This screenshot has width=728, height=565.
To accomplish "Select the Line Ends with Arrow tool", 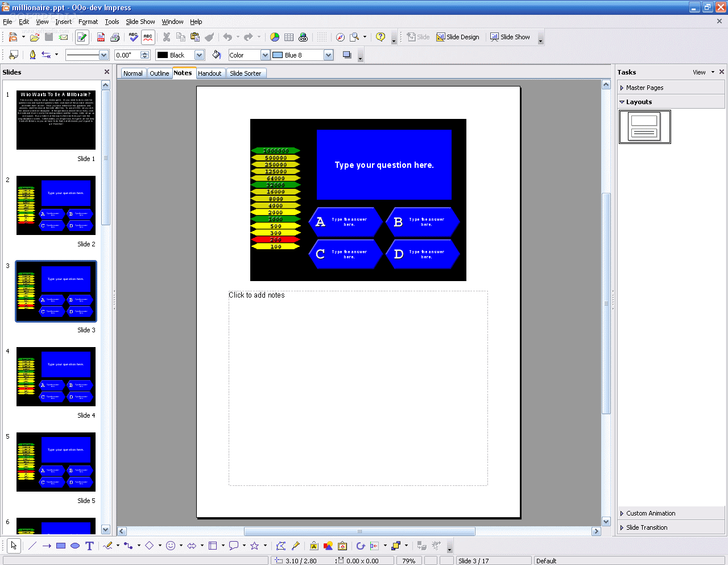I will pyautogui.click(x=47, y=546).
